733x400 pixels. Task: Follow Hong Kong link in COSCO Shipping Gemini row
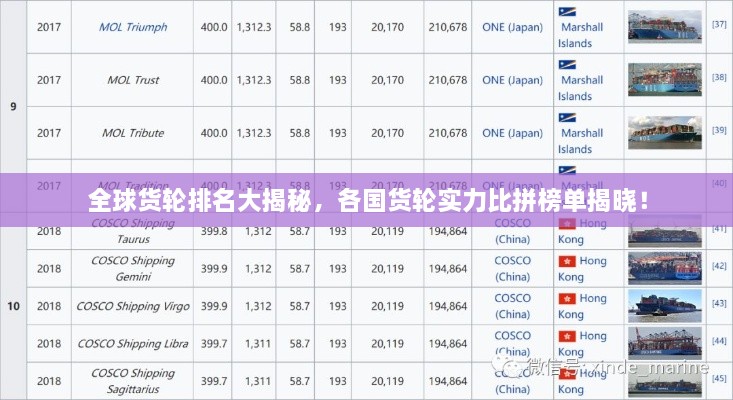pos(582,269)
